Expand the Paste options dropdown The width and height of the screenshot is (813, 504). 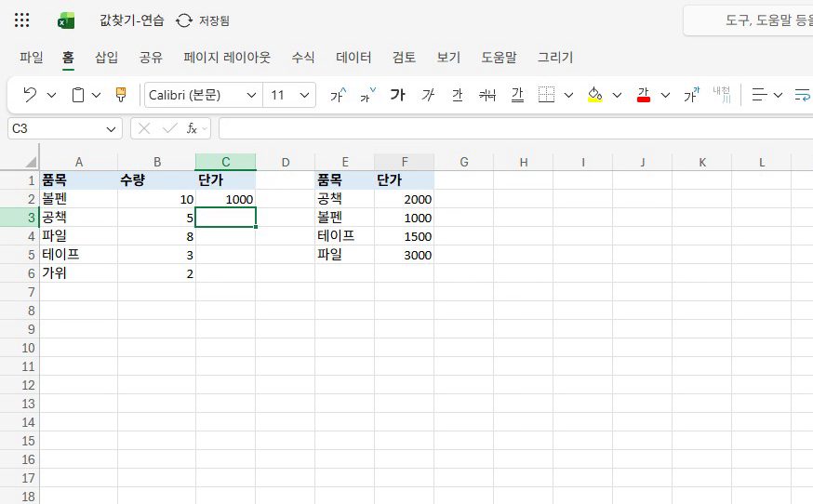point(97,96)
